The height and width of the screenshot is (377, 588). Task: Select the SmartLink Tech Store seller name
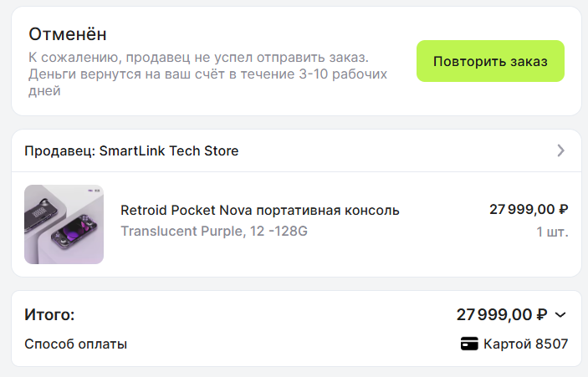coord(169,150)
